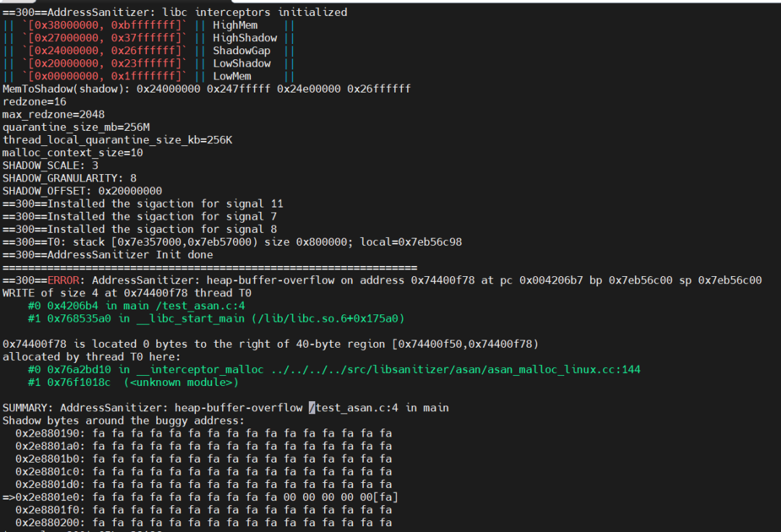Click the '<unknown module>' frame line
Screen dimensions: 781x532
133,382
